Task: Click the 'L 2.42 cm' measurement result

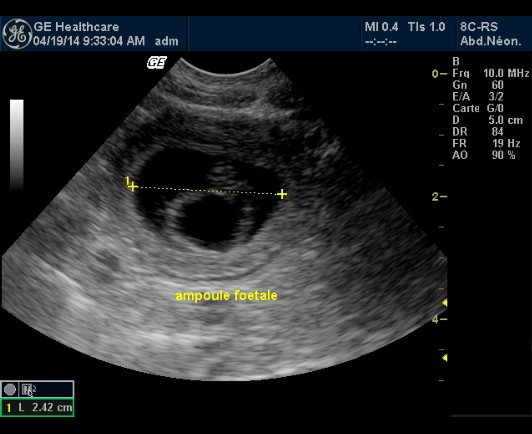Action: pos(45,407)
